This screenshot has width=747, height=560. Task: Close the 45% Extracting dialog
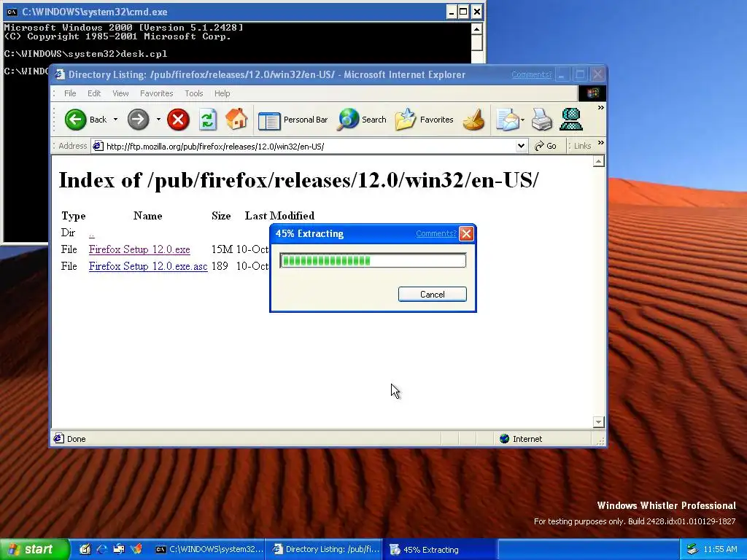466,233
